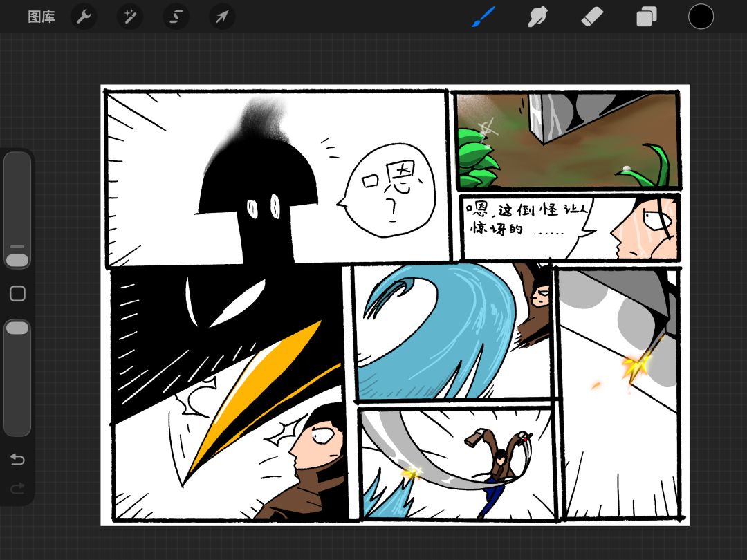Redo the last undone action
This screenshot has height=560, width=747.
[17, 489]
